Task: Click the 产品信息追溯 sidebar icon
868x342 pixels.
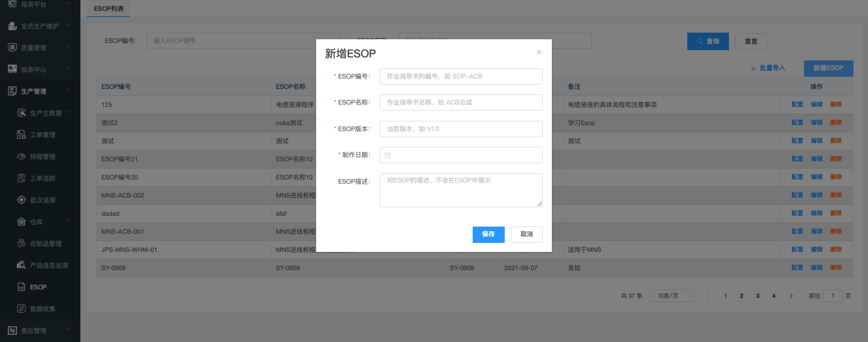Action: click(21, 265)
